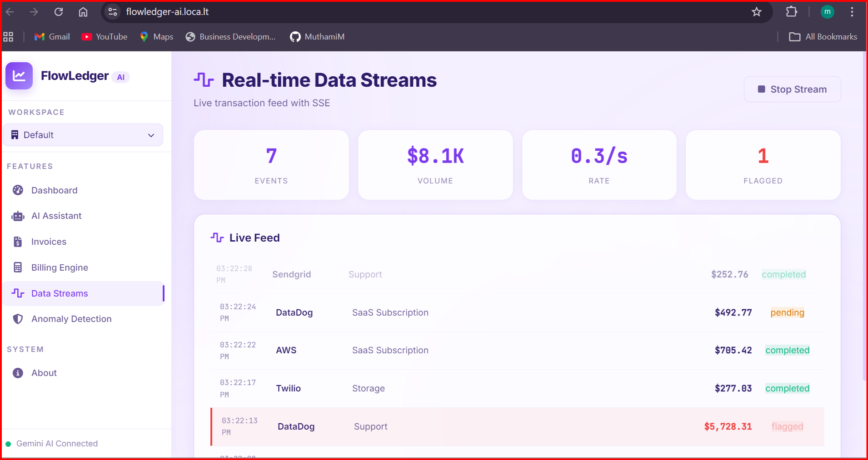Click the $492.77 DataDog amount

point(733,312)
